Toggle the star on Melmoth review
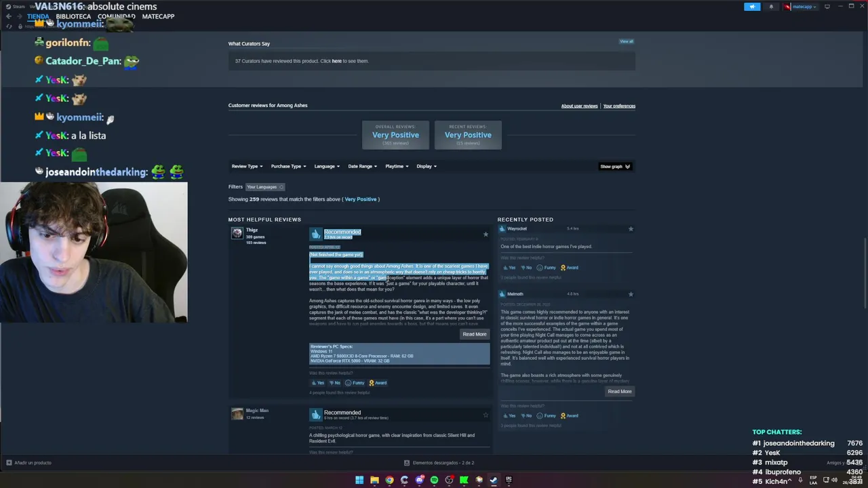 [x=631, y=294]
